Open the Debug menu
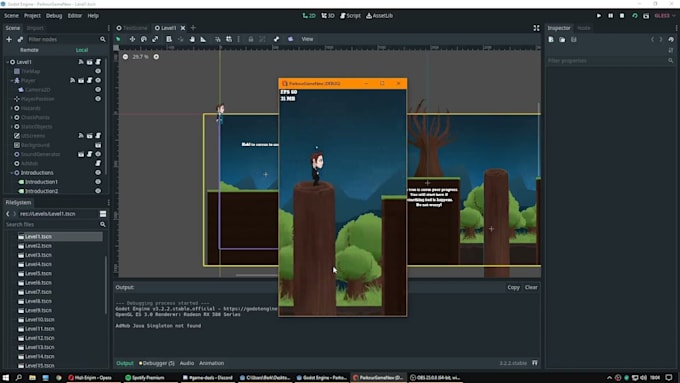Image resolution: width=680 pixels, height=383 pixels. 54,16
